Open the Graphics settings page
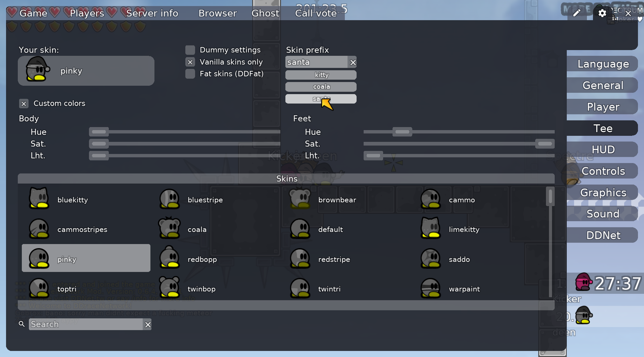This screenshot has height=357, width=644. (x=603, y=193)
